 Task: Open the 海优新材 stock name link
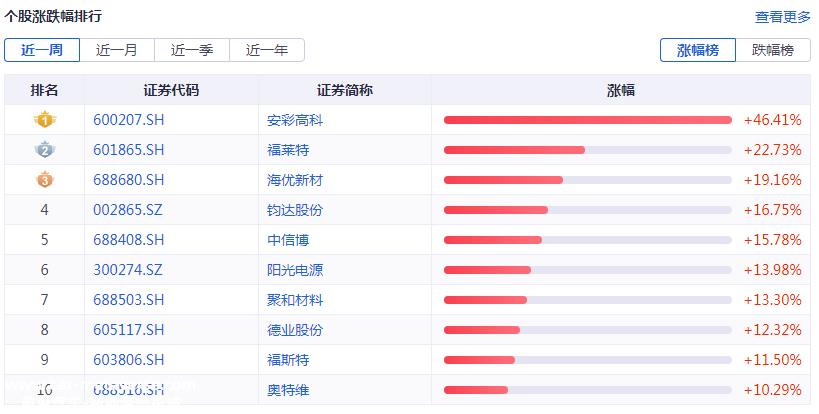pos(295,180)
